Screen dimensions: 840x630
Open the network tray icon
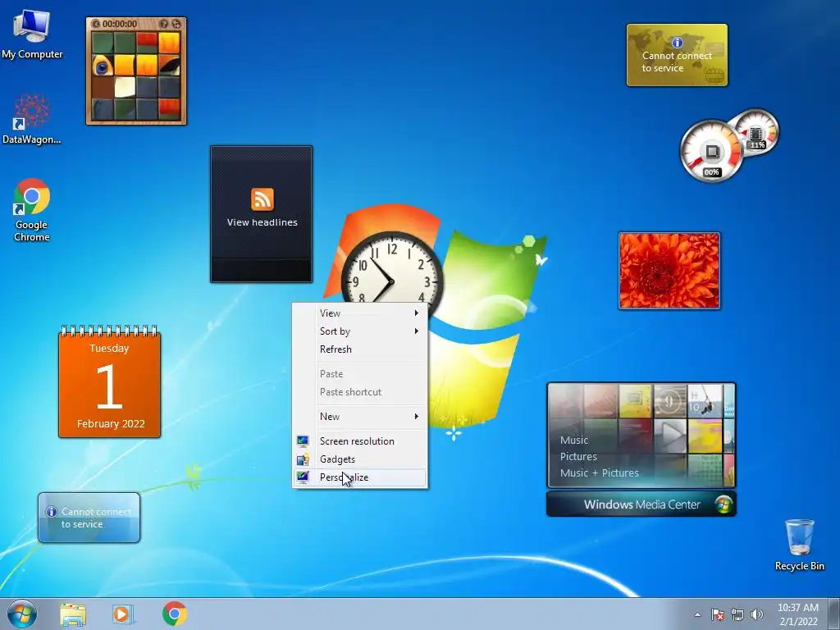point(737,614)
